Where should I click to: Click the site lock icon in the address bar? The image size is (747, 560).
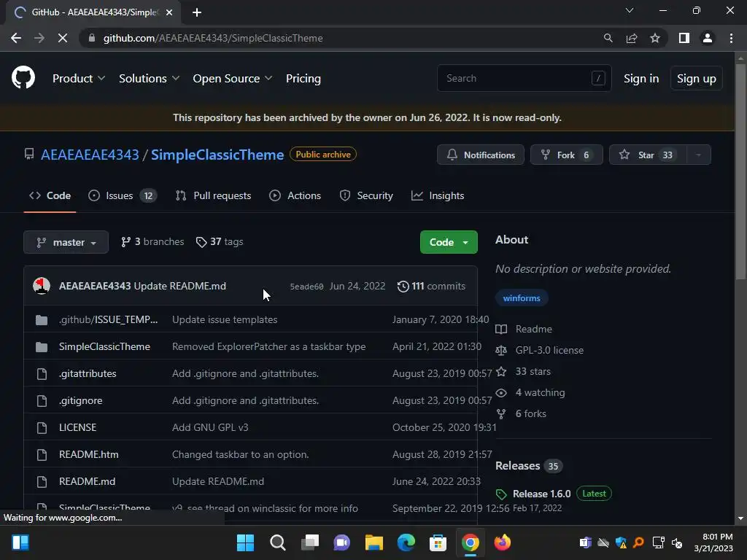coord(92,38)
